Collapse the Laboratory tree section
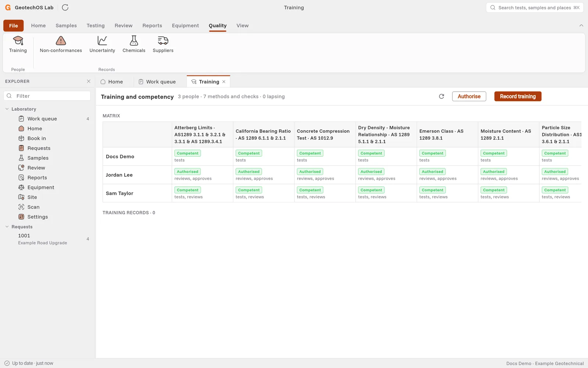This screenshot has height=368, width=588. point(7,109)
